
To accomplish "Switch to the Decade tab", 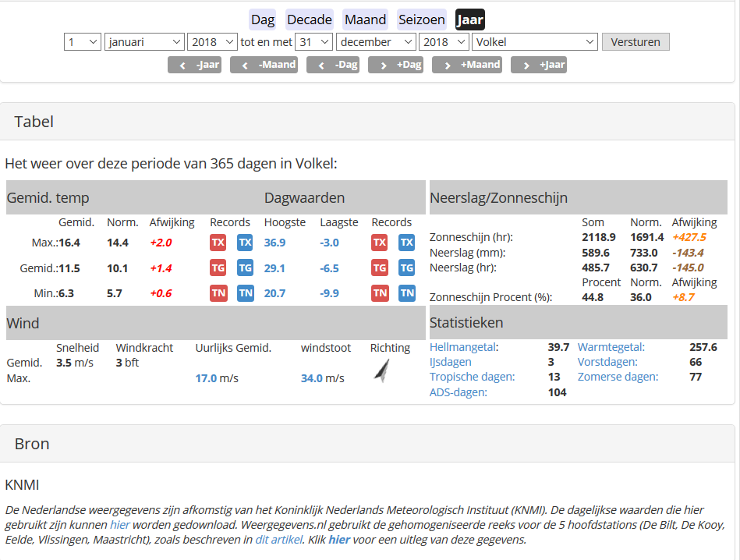I will point(310,19).
